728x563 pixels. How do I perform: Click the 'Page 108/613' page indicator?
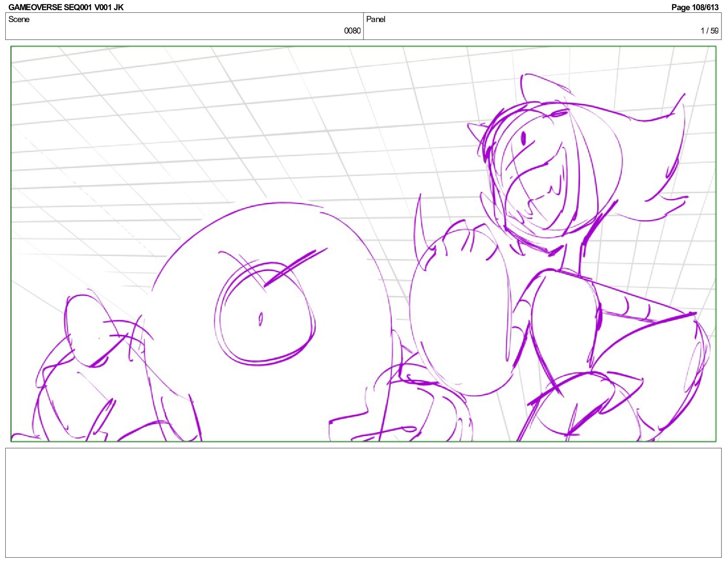[694, 7]
